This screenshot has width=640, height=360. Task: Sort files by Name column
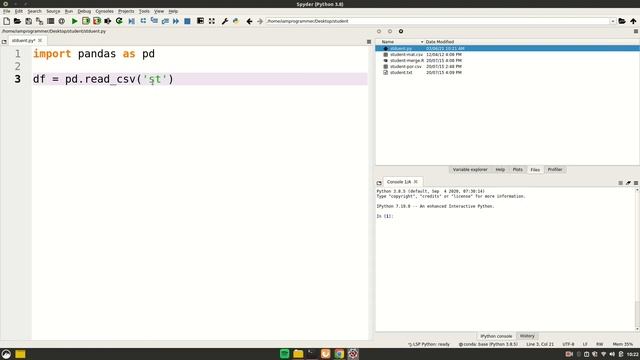[x=388, y=42]
